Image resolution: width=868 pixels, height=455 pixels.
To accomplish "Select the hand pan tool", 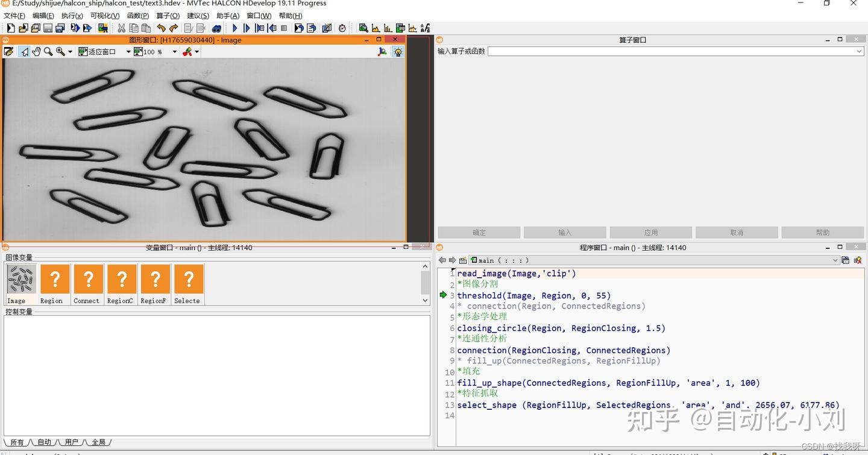I will pyautogui.click(x=36, y=52).
